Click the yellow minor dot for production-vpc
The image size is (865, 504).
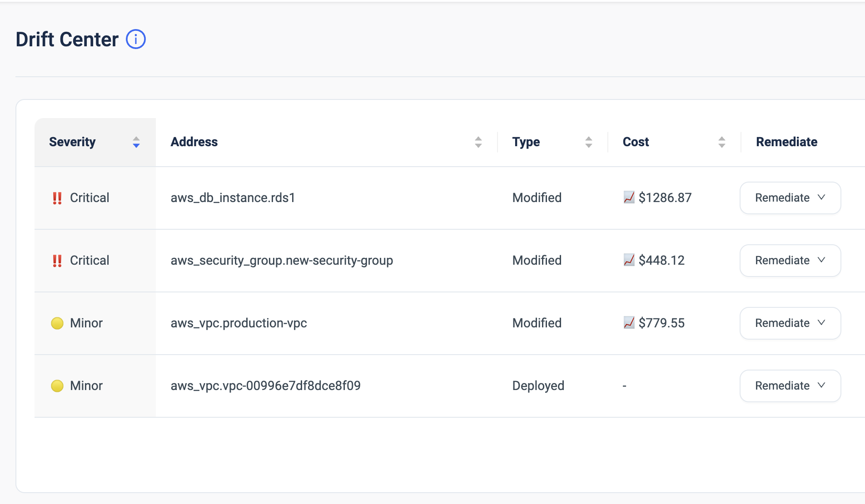(x=57, y=323)
